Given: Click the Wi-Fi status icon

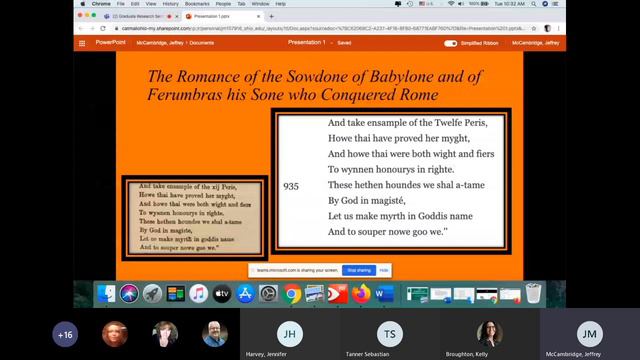Looking at the screenshot, I should coord(451,4).
